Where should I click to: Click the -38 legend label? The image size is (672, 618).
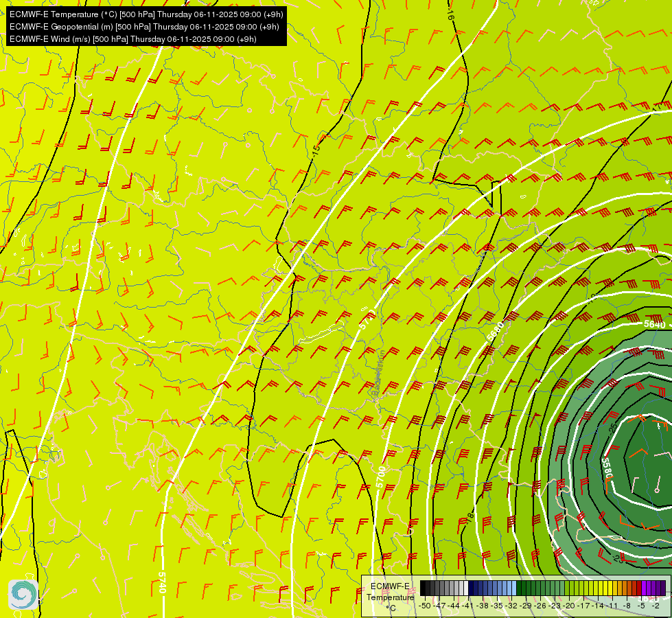click(483, 606)
